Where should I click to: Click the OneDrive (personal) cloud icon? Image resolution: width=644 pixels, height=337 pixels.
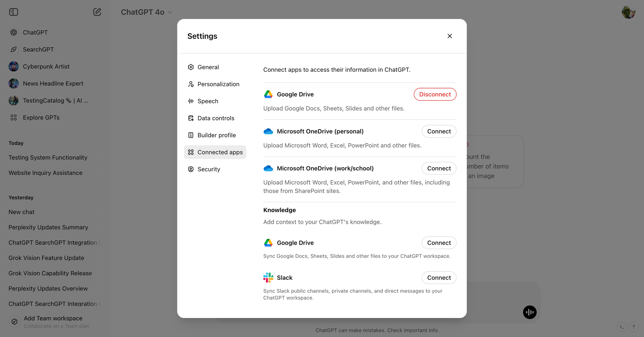(x=268, y=132)
